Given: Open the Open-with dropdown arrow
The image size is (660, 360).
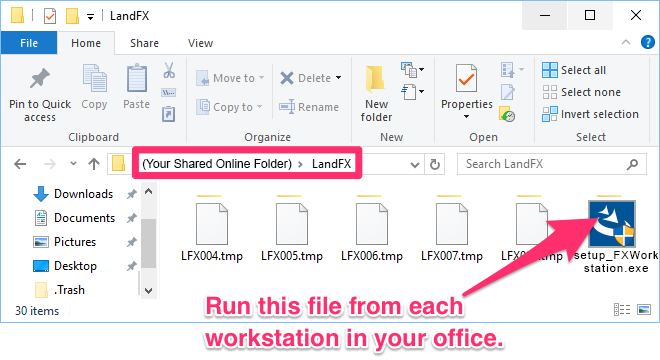Looking at the screenshot, I should tap(522, 69).
